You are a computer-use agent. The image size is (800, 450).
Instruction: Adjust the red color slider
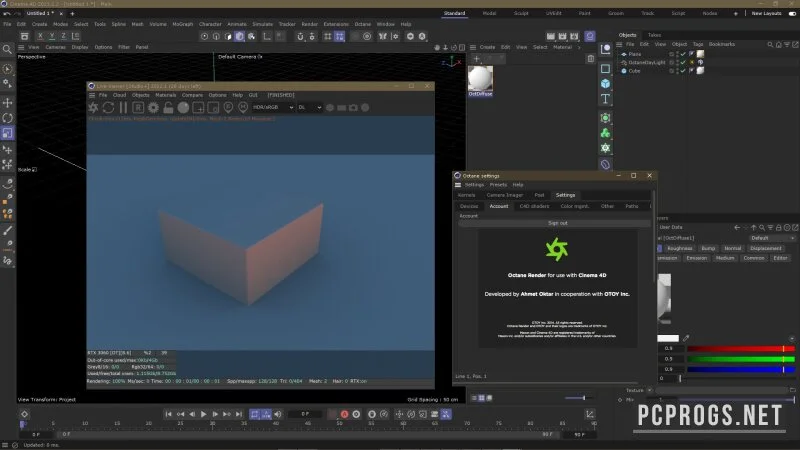741,349
